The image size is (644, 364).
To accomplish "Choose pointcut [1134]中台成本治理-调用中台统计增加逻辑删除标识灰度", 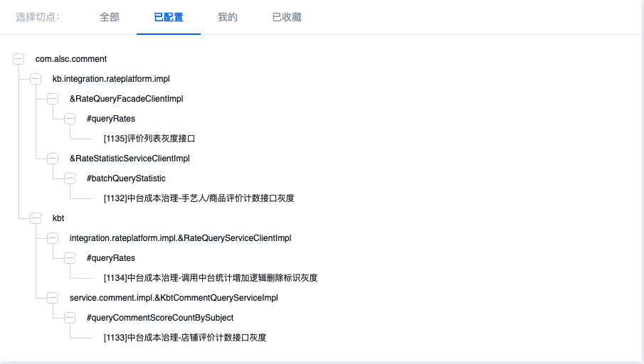I will tap(211, 278).
